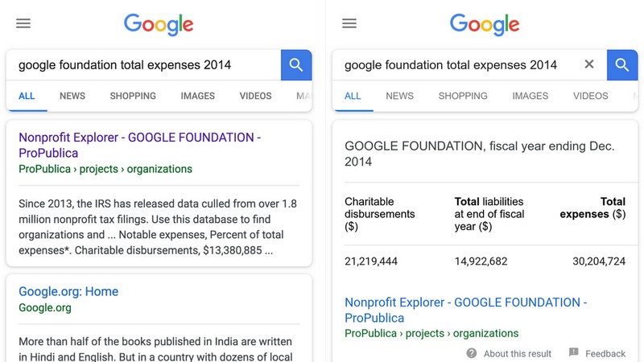Open the hamburger menu on right screen
644x362 pixels.
click(x=349, y=23)
